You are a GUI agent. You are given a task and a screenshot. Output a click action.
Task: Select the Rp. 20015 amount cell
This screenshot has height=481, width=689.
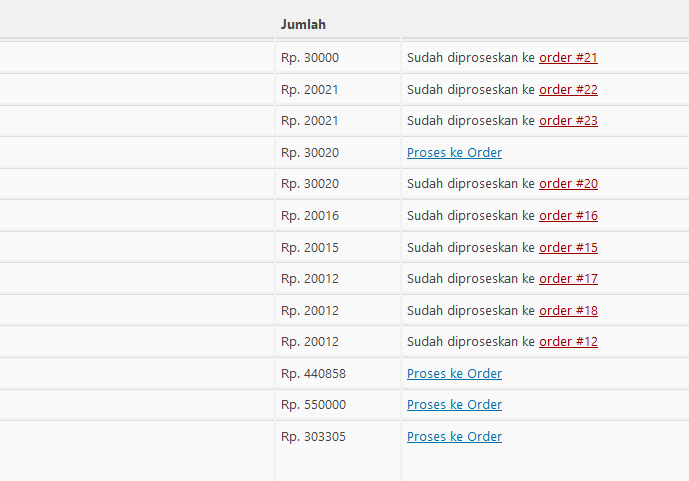tap(310, 248)
